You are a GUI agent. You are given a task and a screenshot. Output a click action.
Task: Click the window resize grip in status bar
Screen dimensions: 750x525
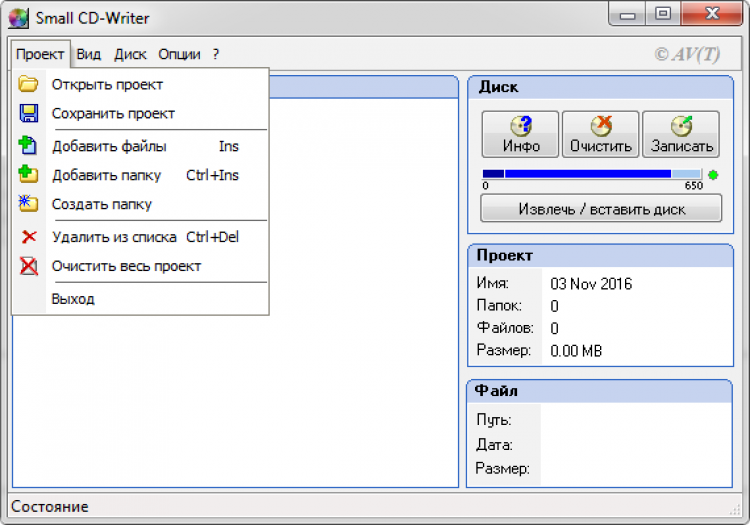(x=734, y=510)
